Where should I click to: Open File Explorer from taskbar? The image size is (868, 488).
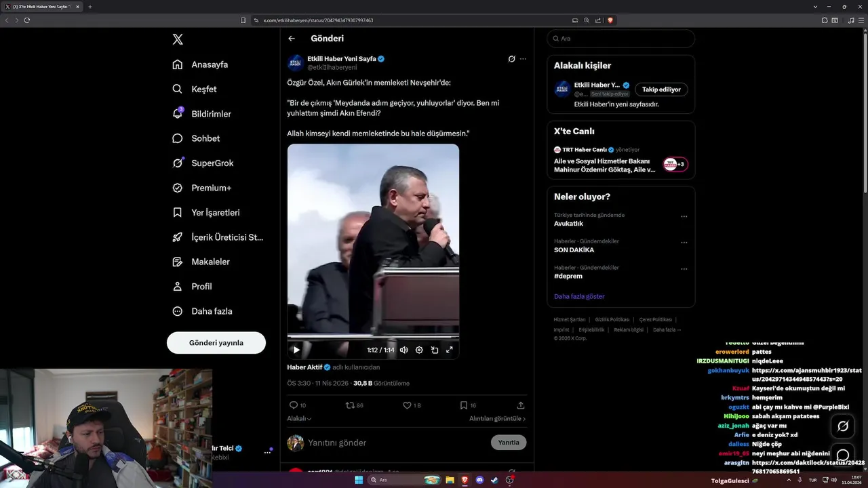(450, 480)
